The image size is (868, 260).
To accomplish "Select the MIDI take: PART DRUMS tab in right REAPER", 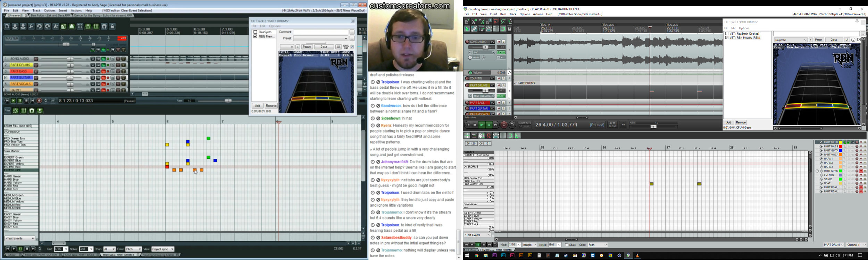I will (x=496, y=250).
